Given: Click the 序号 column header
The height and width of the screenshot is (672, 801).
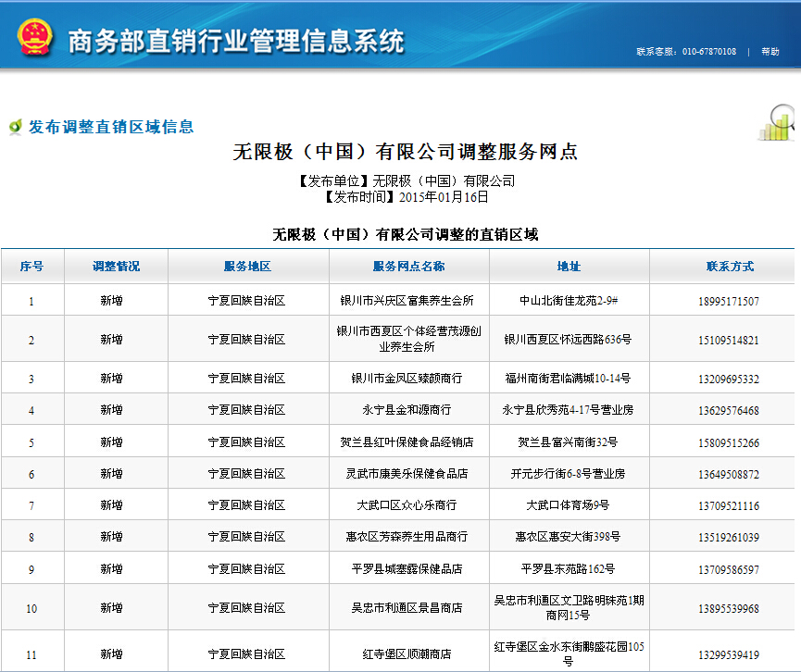Looking at the screenshot, I should click(31, 267).
